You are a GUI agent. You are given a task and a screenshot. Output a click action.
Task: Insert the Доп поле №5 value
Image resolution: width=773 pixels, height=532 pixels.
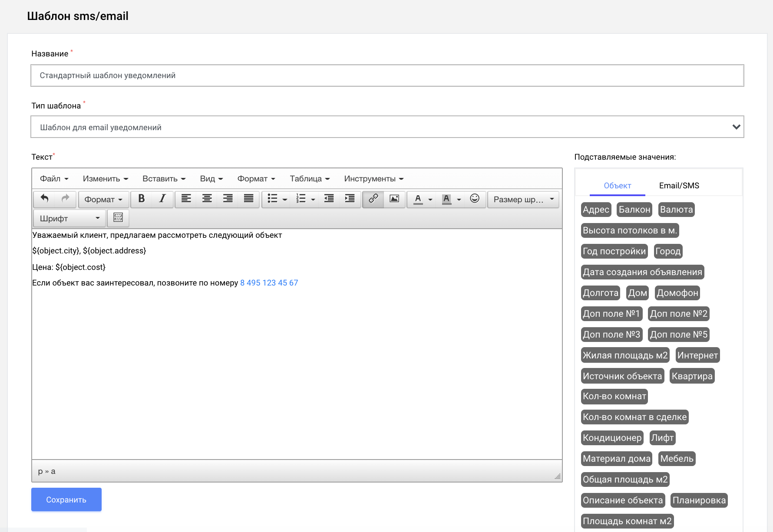point(679,335)
